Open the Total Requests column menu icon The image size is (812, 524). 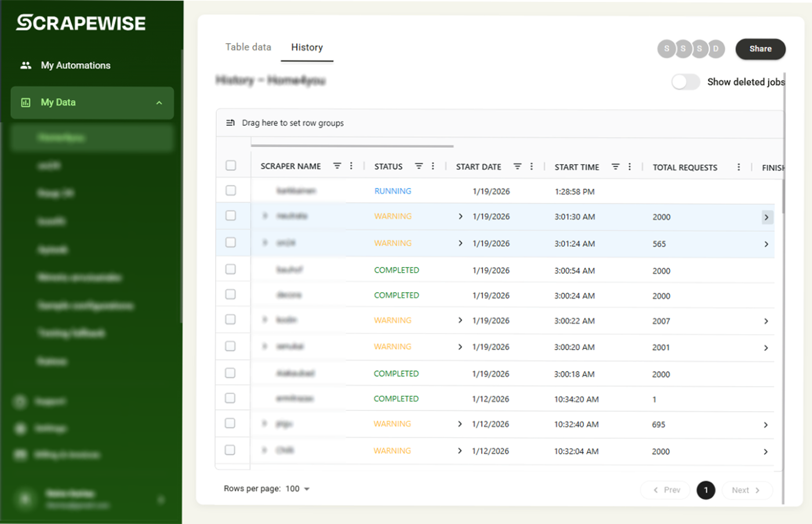738,167
